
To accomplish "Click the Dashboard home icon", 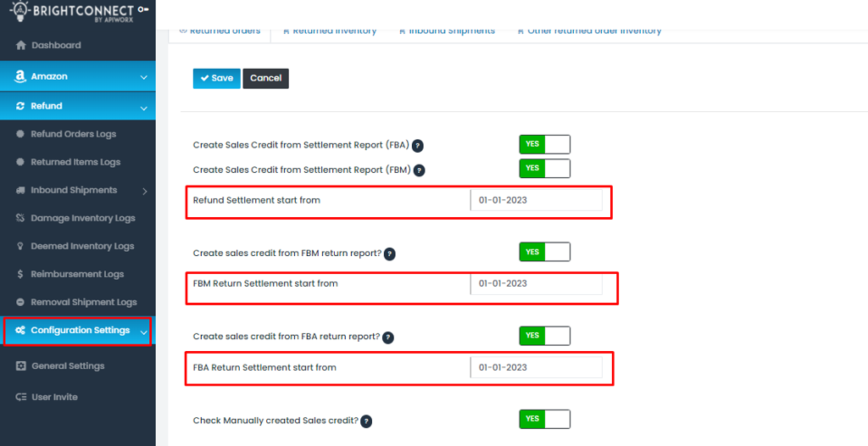I will pos(21,46).
